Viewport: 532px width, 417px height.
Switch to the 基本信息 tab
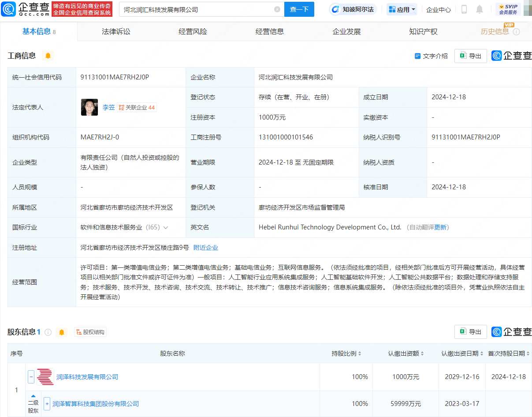point(39,31)
